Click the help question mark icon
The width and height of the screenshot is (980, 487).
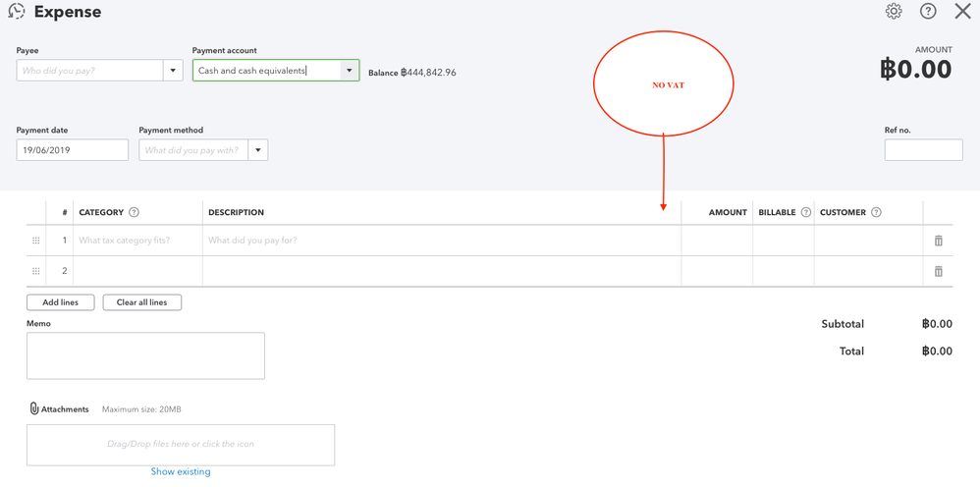coord(928,12)
